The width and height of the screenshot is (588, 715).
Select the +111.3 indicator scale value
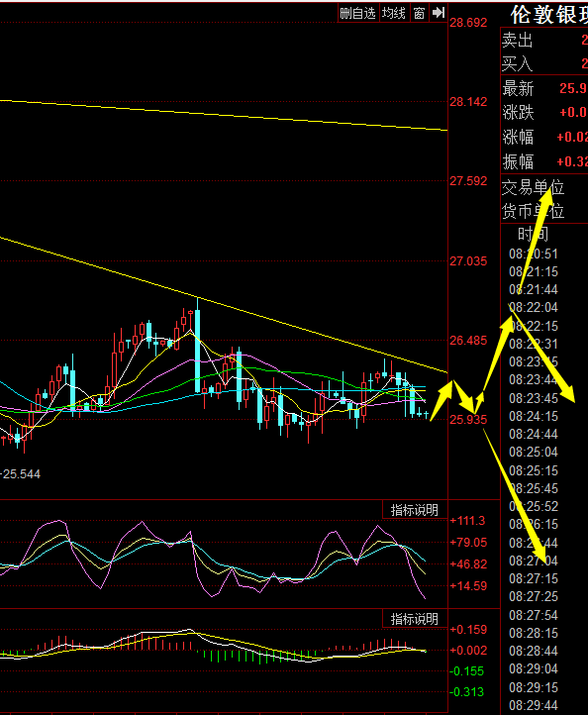click(467, 521)
